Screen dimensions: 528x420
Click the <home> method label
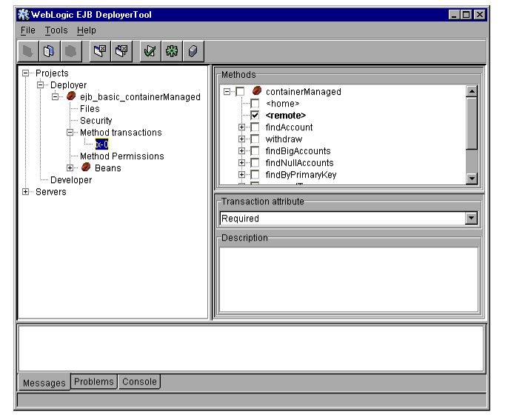pos(283,104)
